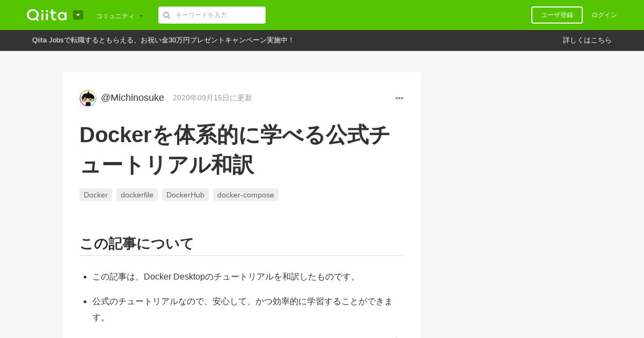
Task: Click the 2020年09月15日に更新 date text
Action: pos(213,98)
